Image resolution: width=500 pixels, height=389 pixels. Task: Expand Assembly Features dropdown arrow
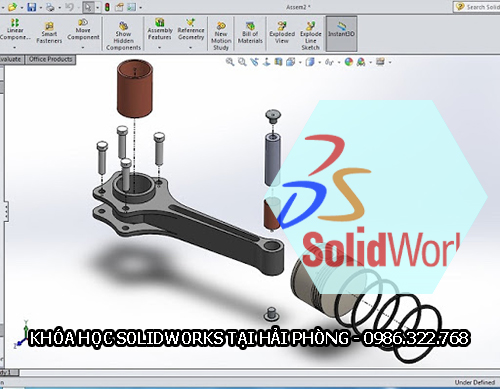click(159, 48)
